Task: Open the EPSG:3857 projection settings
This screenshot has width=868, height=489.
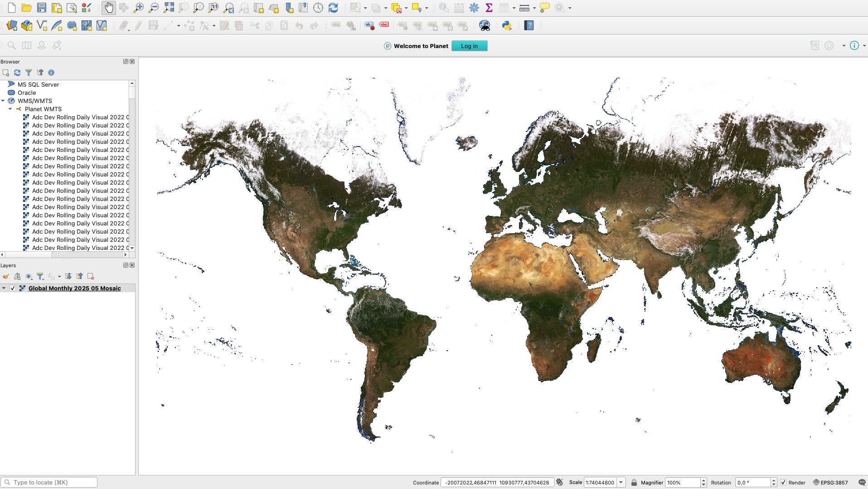Action: (830, 483)
